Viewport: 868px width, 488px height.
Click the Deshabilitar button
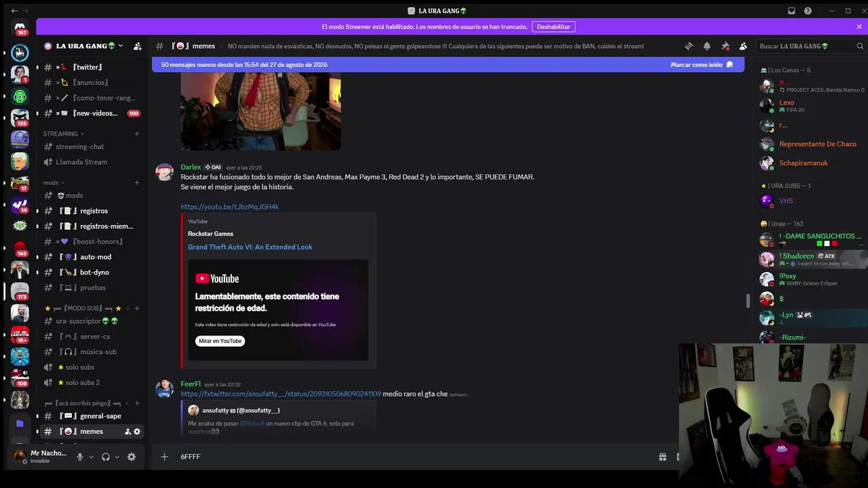click(x=553, y=26)
